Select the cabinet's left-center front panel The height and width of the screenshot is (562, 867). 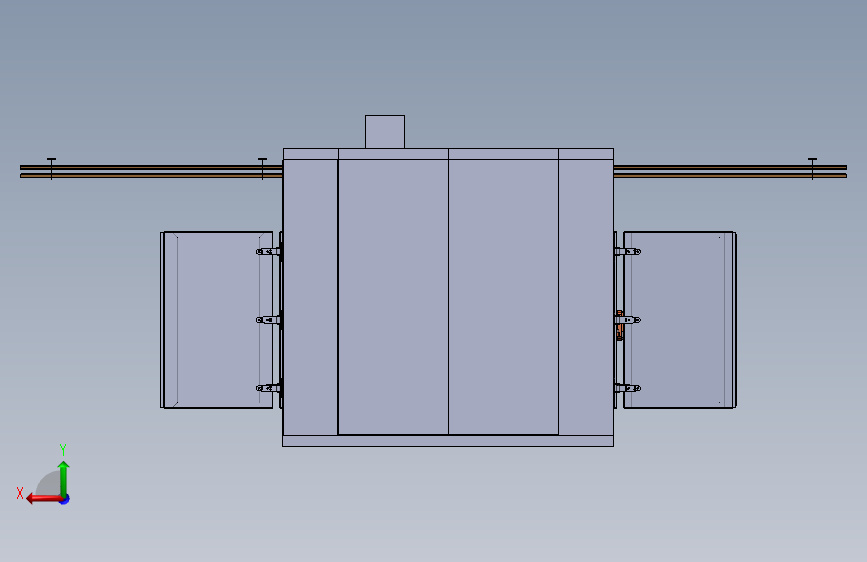pos(393,297)
